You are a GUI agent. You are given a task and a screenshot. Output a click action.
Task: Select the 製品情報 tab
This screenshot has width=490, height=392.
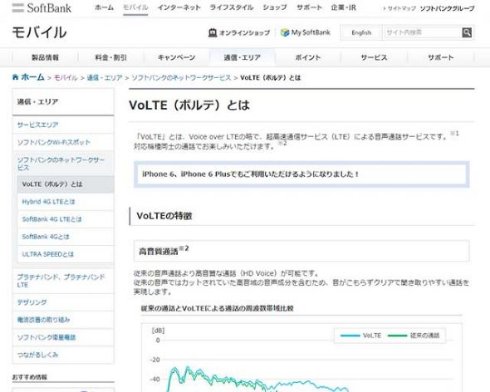45,58
